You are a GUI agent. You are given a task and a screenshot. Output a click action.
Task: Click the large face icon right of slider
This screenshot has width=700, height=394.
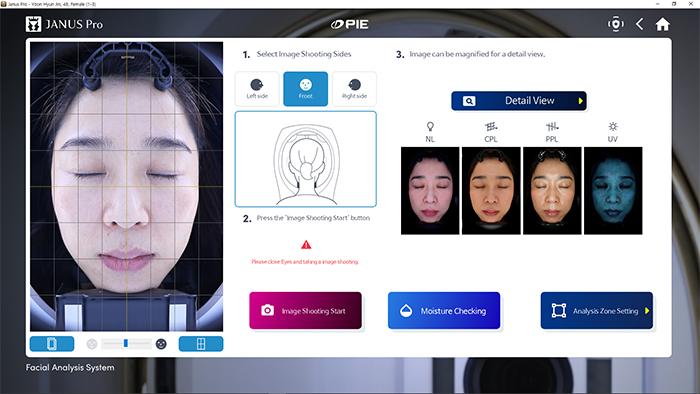pyautogui.click(x=161, y=344)
